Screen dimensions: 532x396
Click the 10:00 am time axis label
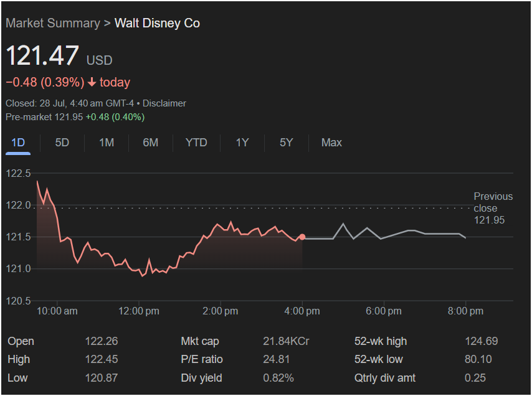pos(57,311)
